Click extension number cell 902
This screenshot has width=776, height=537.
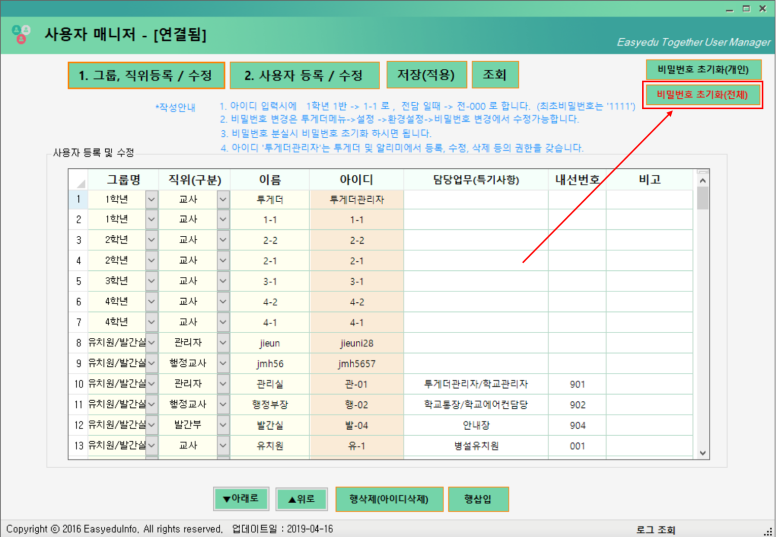[577, 404]
